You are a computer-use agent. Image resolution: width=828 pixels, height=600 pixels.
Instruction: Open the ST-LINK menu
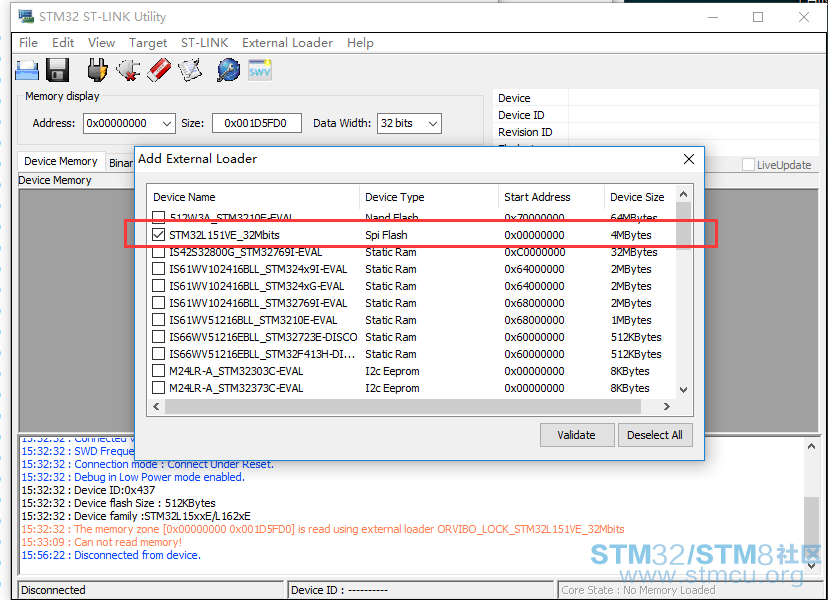click(204, 43)
